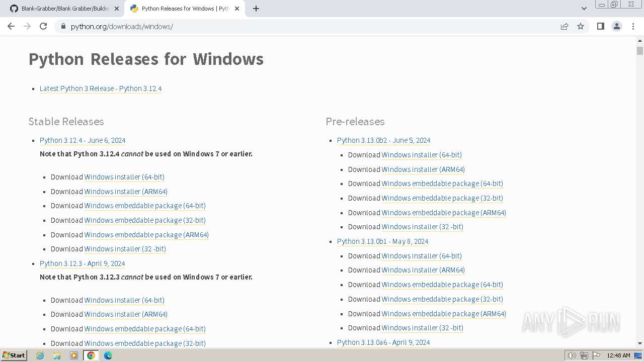Open Action Center flag icon

click(x=596, y=355)
